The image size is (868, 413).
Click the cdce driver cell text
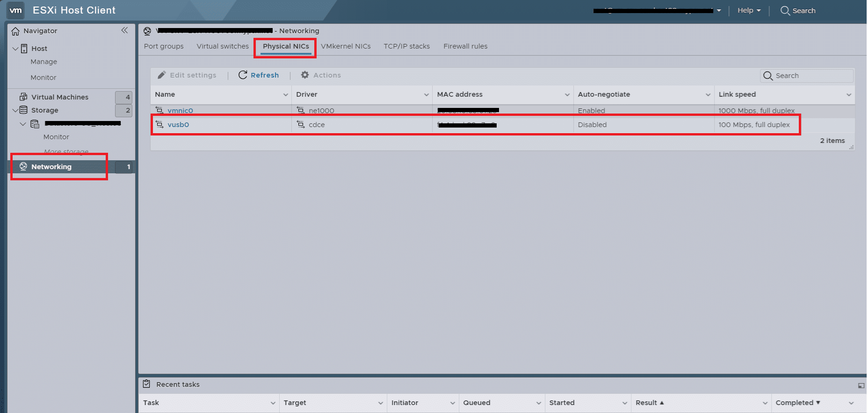(317, 125)
